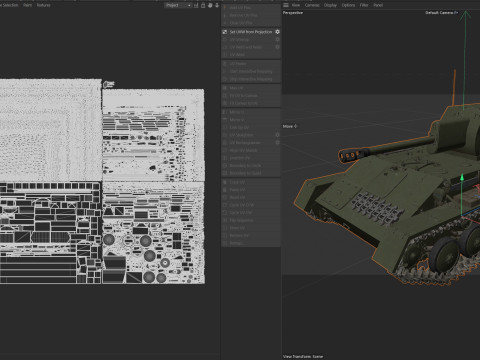Click the viewport hamburger menu icon
Image resolution: width=480 pixels, height=360 pixels.
click(x=286, y=5)
